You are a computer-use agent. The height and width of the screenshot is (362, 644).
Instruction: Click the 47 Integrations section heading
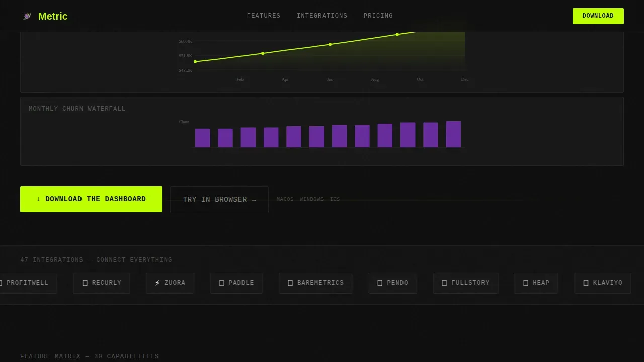pos(96,260)
